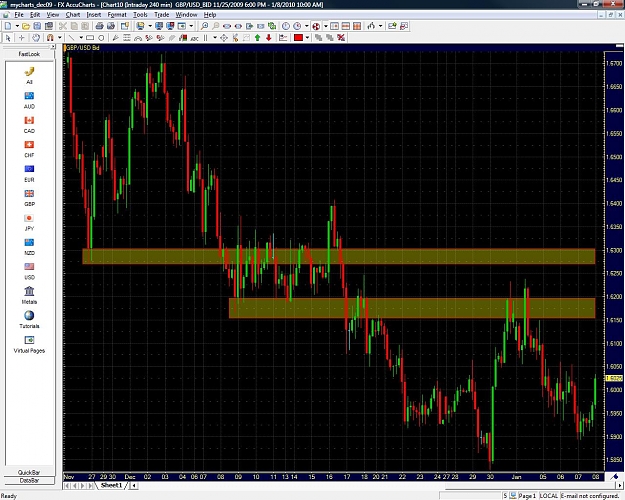Insert a red down arrow marker

coord(269,37)
